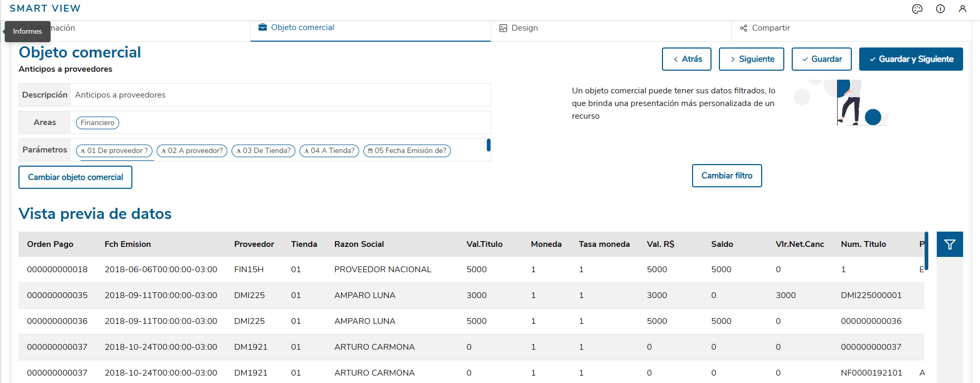Click the Atrás button

[x=686, y=59]
